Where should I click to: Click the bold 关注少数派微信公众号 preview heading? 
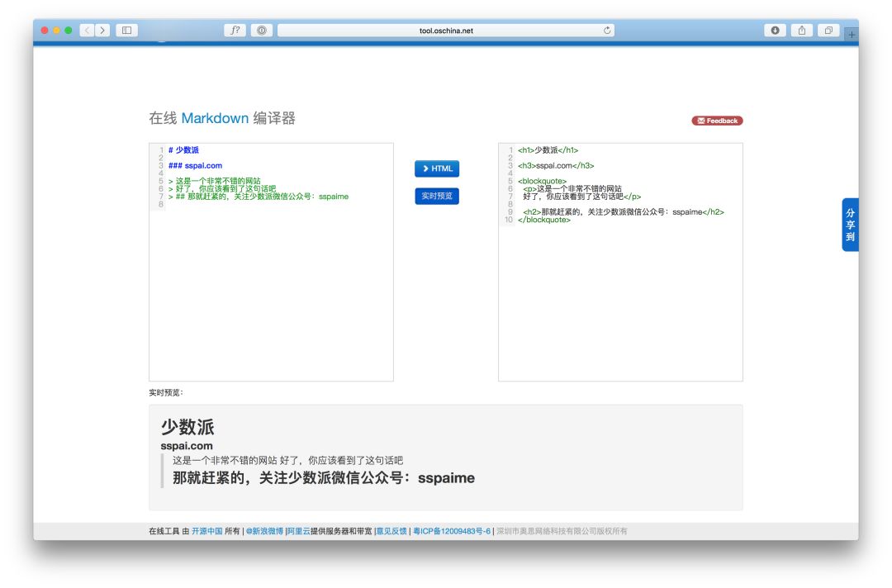(324, 477)
